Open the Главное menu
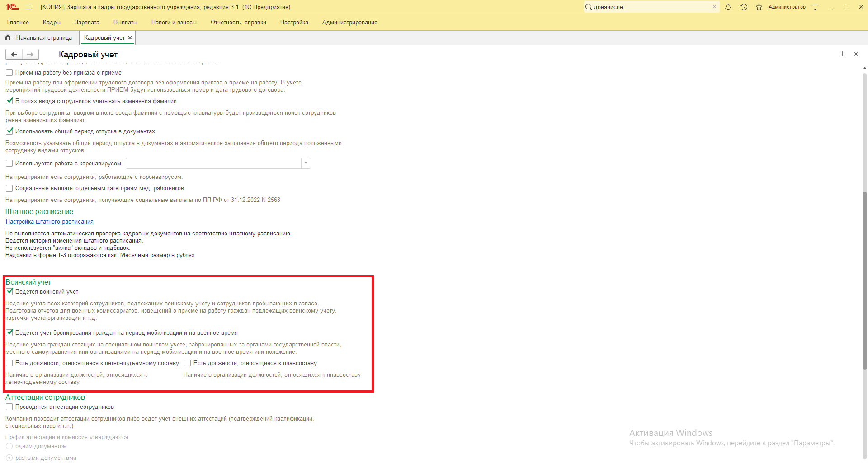 click(18, 22)
